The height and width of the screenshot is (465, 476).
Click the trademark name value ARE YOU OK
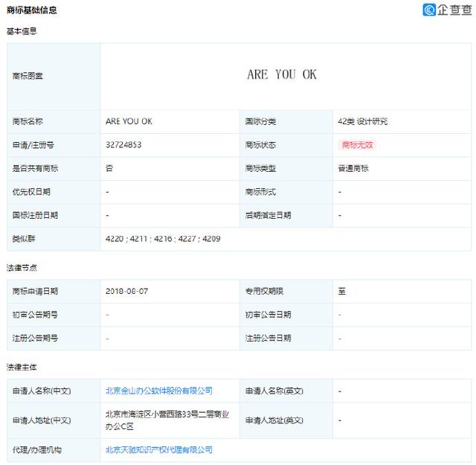(129, 121)
